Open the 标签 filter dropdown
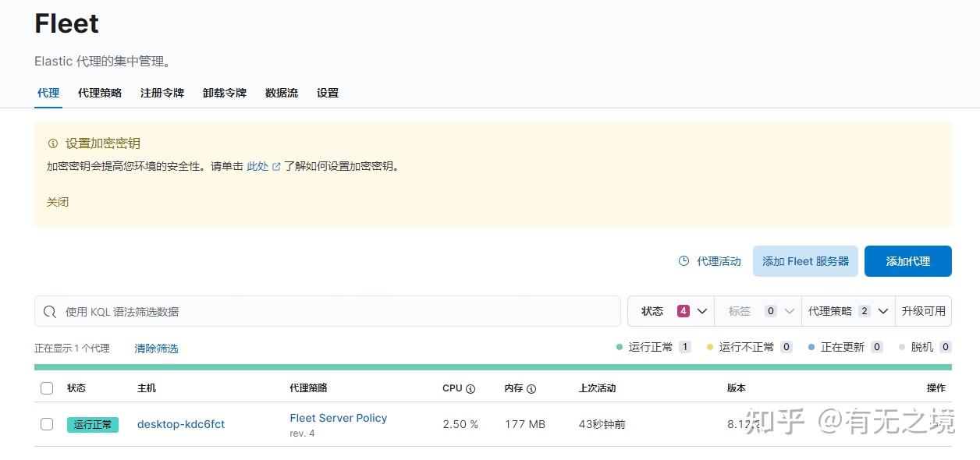 758,310
